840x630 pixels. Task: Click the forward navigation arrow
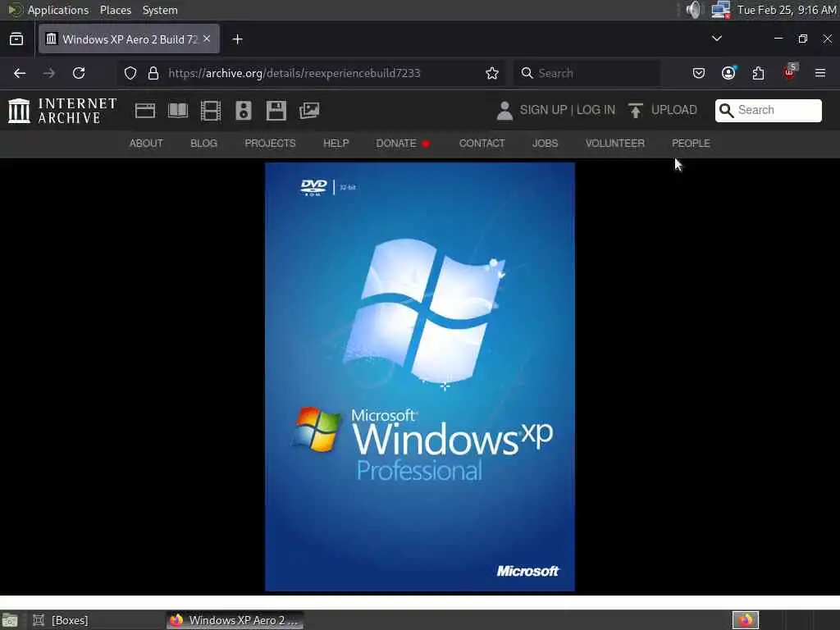click(48, 73)
